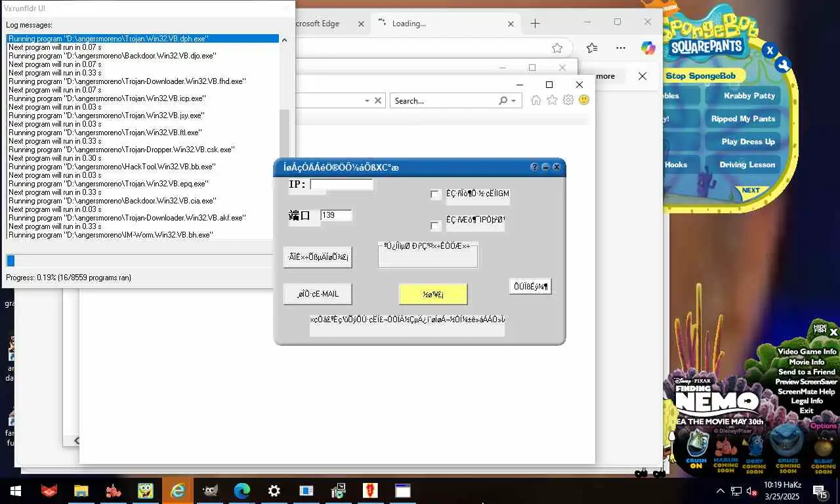Screen dimensions: 840x504
Task: Click the log messages scrollbar up arrow
Action: click(284, 39)
